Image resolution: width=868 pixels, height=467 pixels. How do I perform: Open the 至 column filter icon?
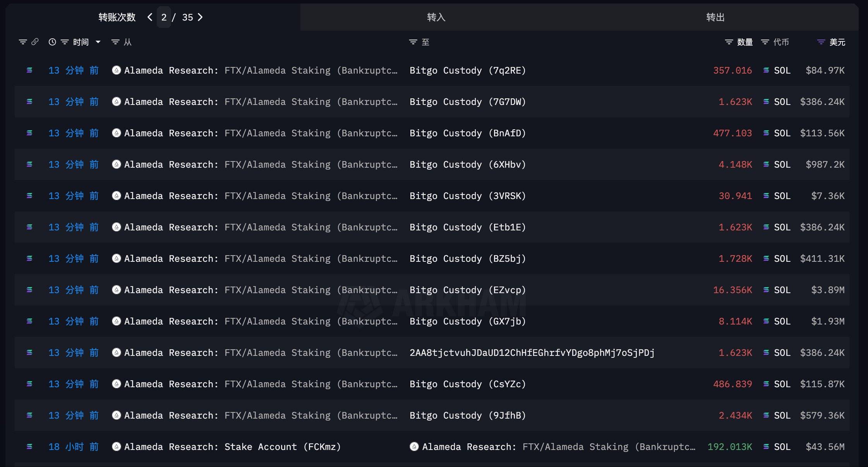tap(413, 42)
